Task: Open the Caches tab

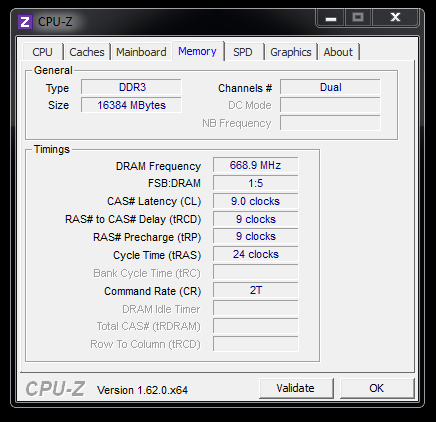Action: tap(87, 52)
